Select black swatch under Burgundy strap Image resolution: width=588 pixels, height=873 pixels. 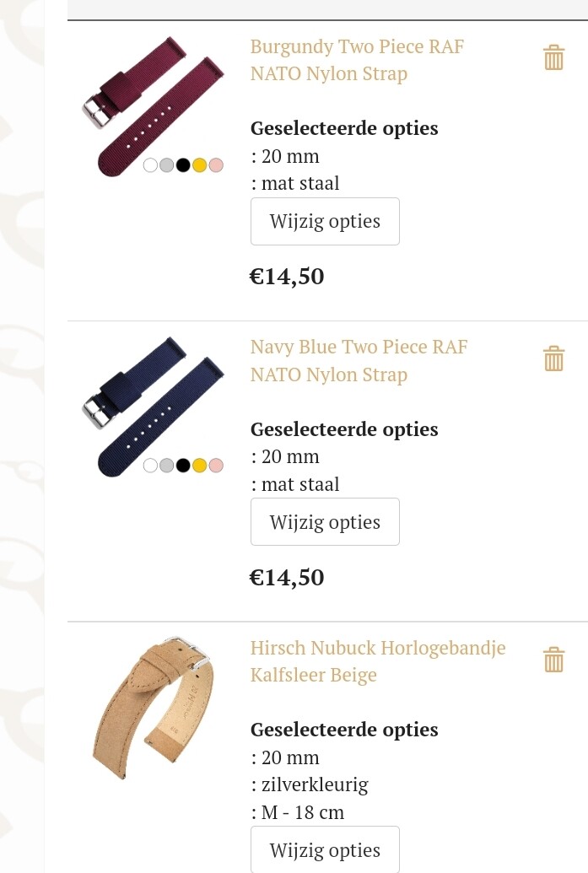[x=183, y=165]
